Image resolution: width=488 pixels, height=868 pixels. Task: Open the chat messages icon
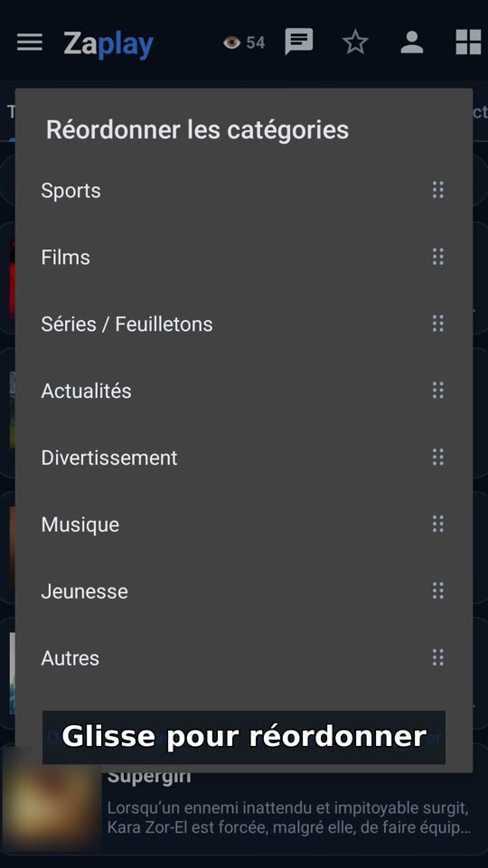click(299, 42)
